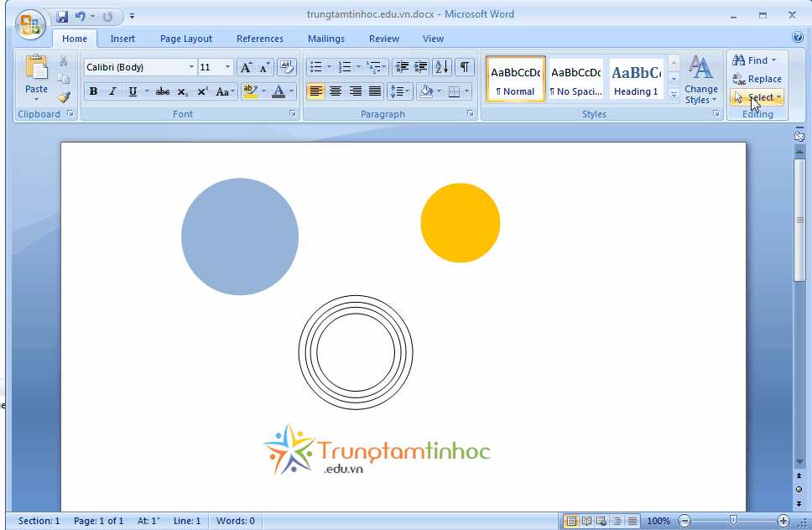
Task: Open the Change Case menu
Action: point(225,91)
